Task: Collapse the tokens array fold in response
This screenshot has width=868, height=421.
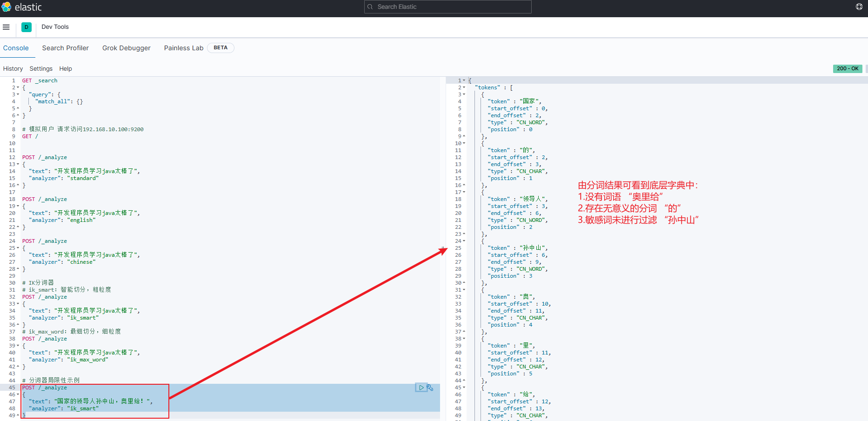Action: [464, 87]
